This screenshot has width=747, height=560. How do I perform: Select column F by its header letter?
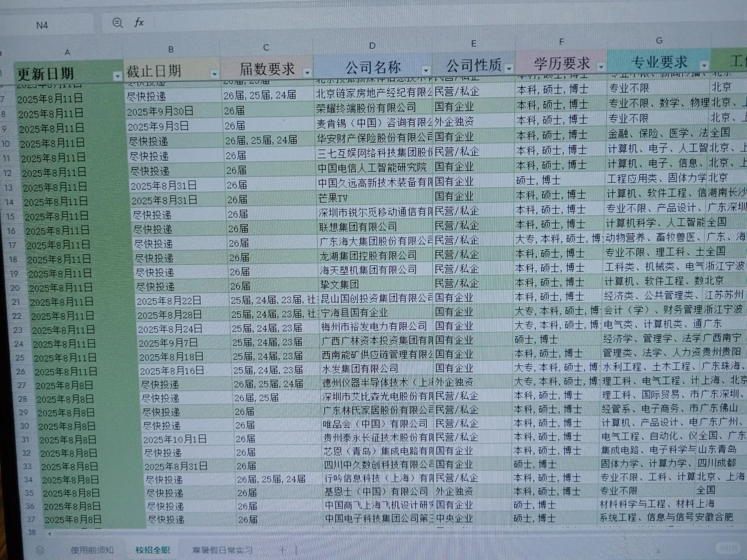[x=561, y=41]
